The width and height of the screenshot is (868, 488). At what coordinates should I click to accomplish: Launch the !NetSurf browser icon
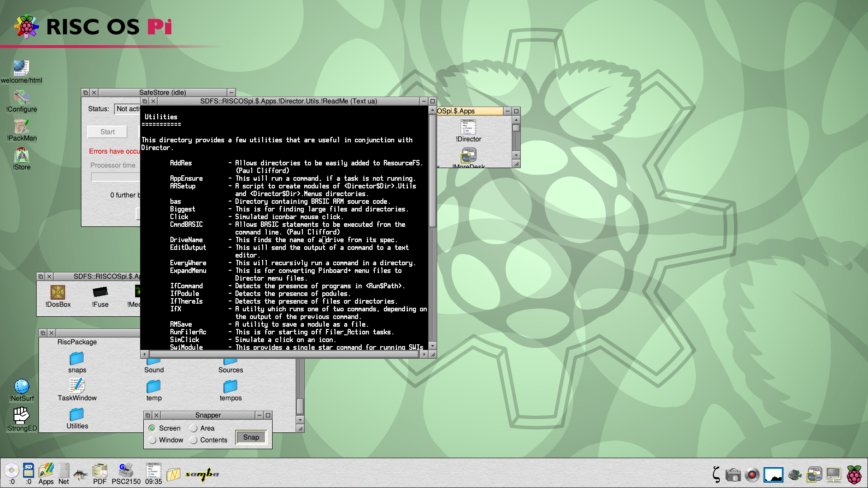tap(21, 390)
